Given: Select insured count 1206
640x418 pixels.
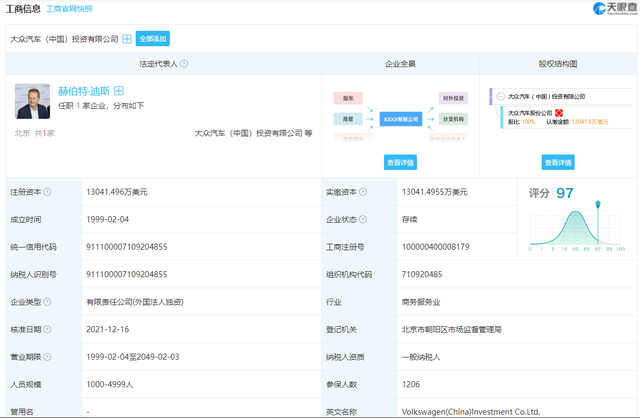Looking at the screenshot, I should (411, 385).
